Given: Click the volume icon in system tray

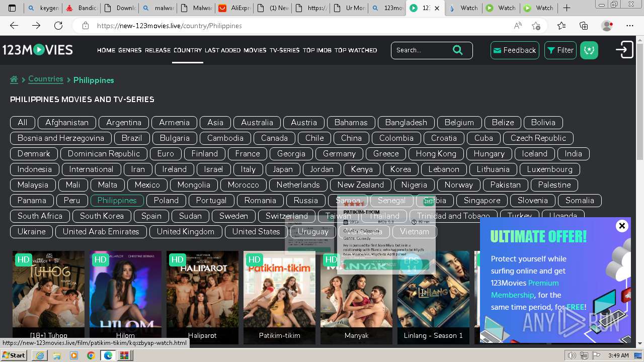Looking at the screenshot, I should click(572, 355).
